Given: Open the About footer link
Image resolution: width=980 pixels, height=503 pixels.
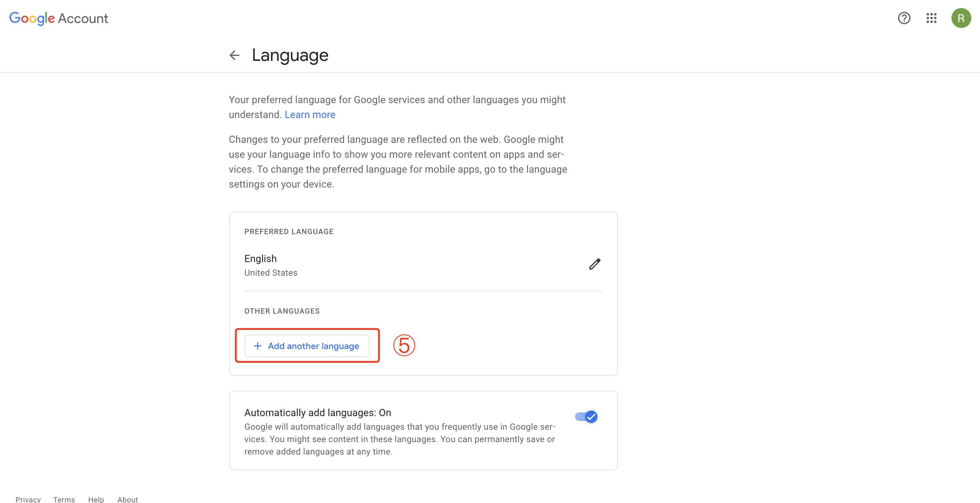Looking at the screenshot, I should coord(127,499).
